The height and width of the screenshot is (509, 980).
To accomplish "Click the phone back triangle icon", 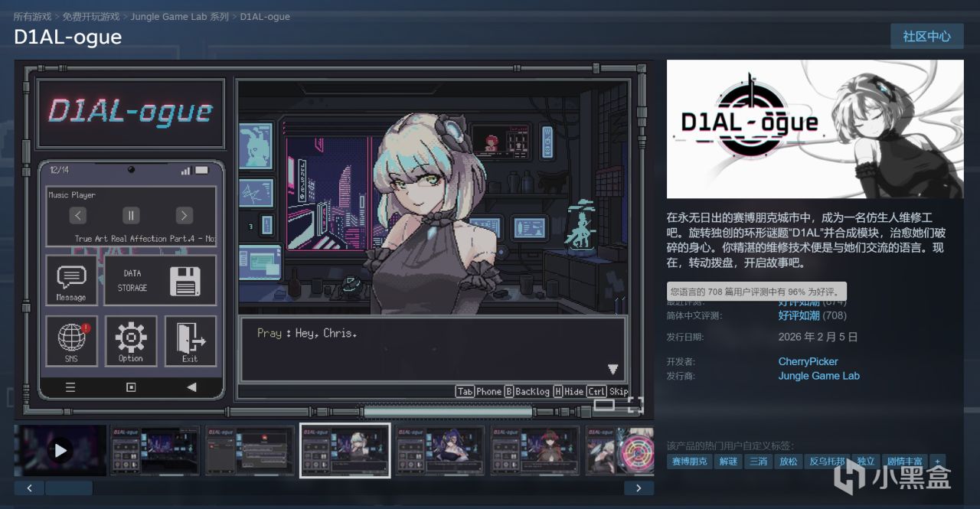I will [x=191, y=387].
